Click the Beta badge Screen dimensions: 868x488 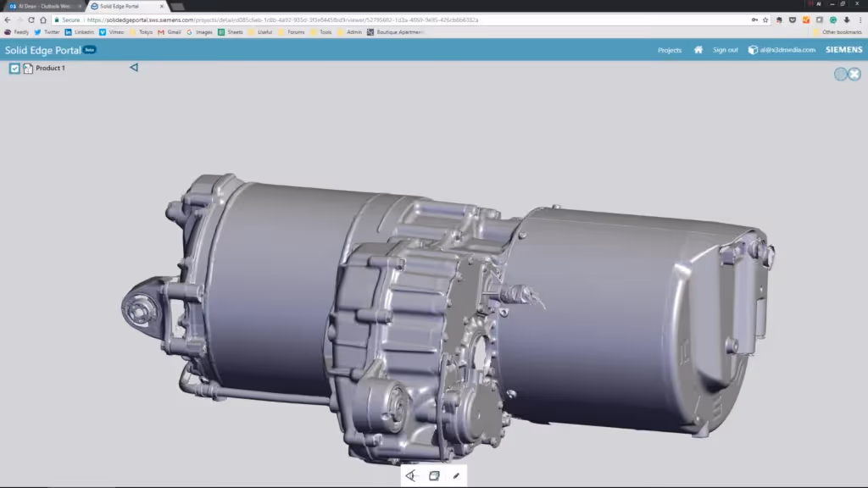[90, 49]
